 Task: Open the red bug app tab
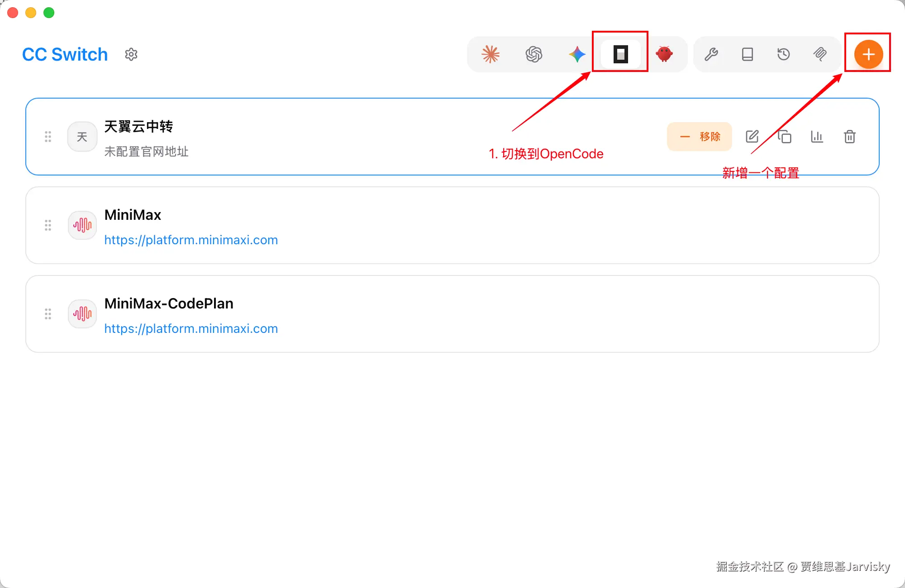(x=664, y=54)
